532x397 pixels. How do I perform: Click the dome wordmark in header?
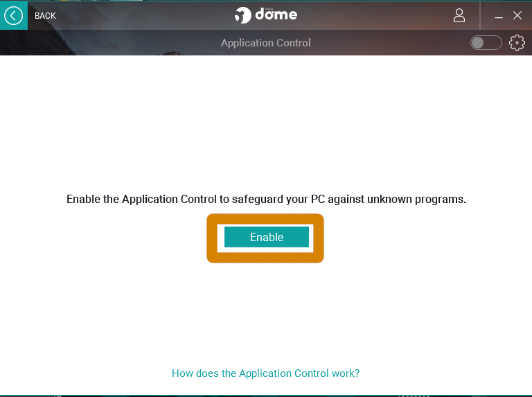[x=276, y=15]
